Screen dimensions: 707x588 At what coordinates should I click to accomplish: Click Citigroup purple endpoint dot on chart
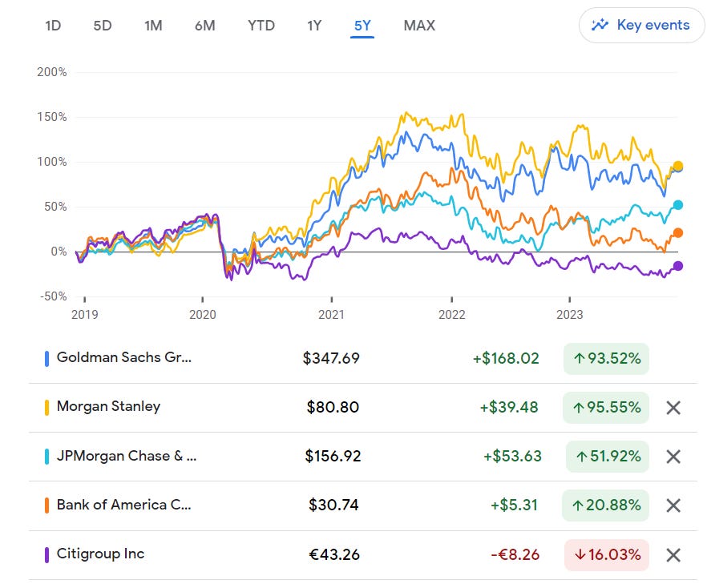[677, 266]
